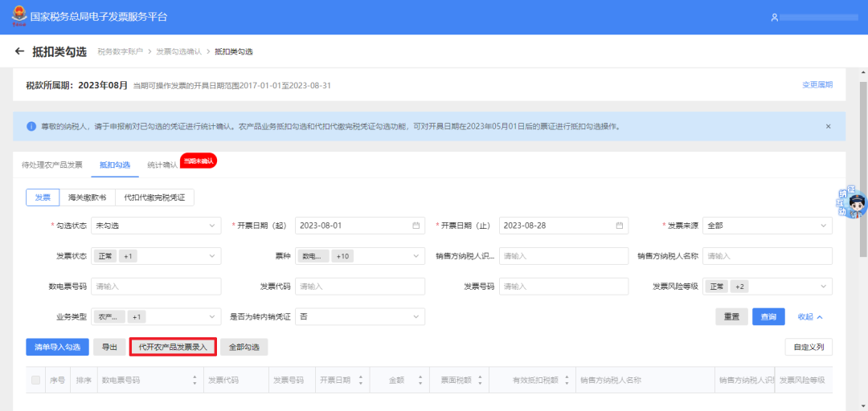Focus the 数电票号码 input
This screenshot has width=868, height=411.
156,287
